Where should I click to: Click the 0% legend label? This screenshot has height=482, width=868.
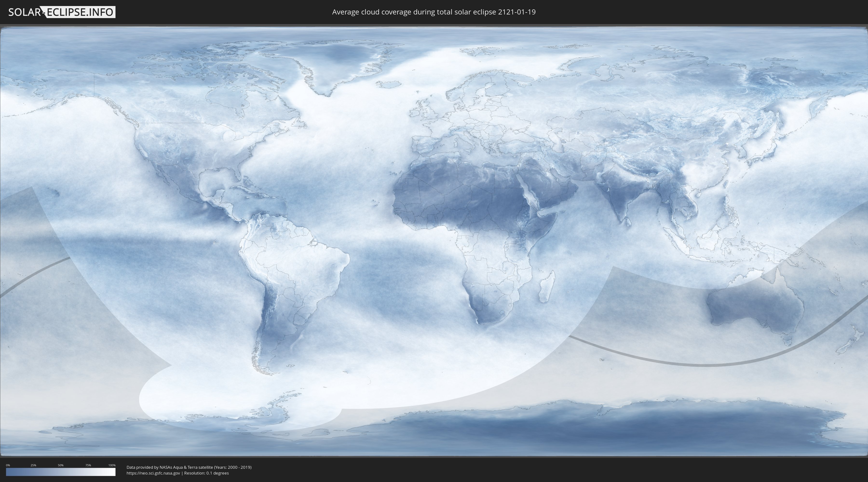point(8,465)
